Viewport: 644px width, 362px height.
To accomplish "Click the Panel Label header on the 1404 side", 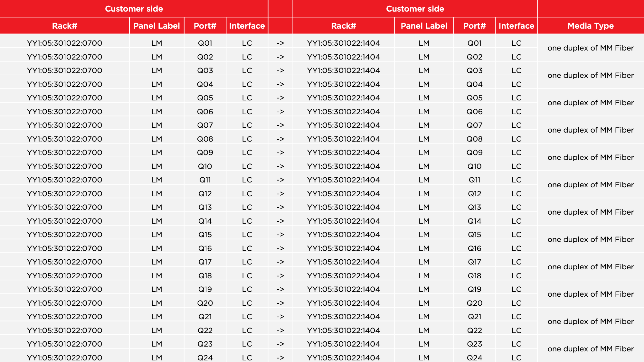I will coord(424,26).
